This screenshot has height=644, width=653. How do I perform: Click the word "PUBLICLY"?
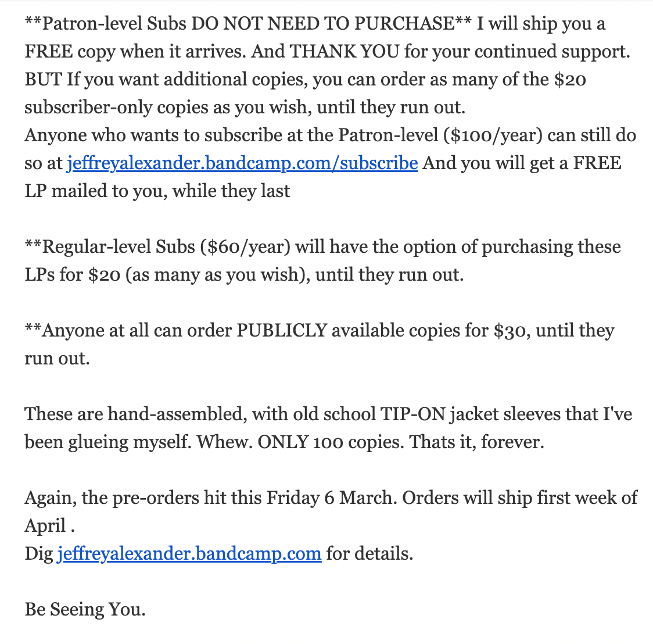(x=281, y=331)
